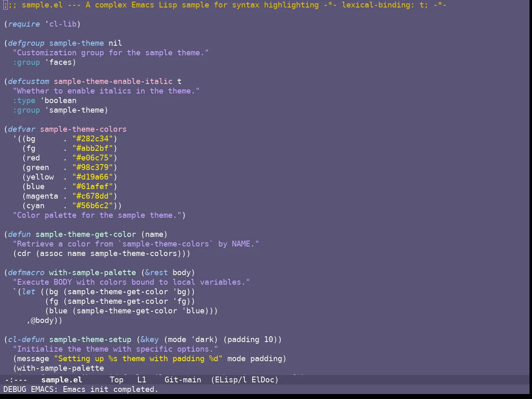Click macro name with-sample-palette in defmacro

pos(92,273)
